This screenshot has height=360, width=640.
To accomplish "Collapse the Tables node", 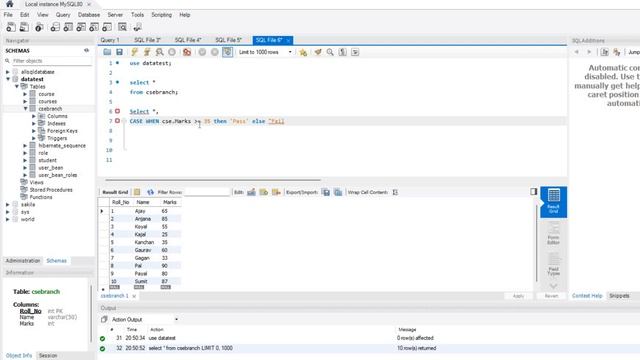I will (x=17, y=87).
